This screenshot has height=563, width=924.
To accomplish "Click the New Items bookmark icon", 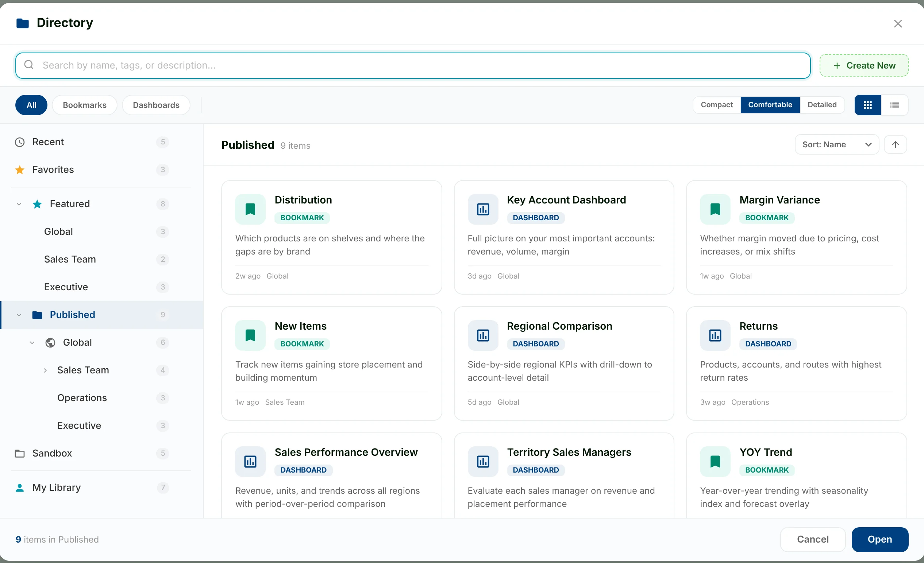I will (x=250, y=335).
